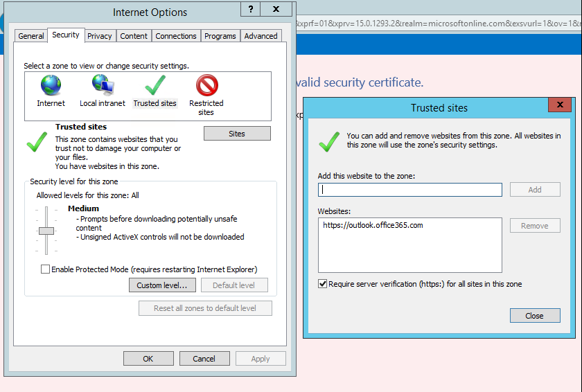Open the Advanced tab

click(x=261, y=36)
